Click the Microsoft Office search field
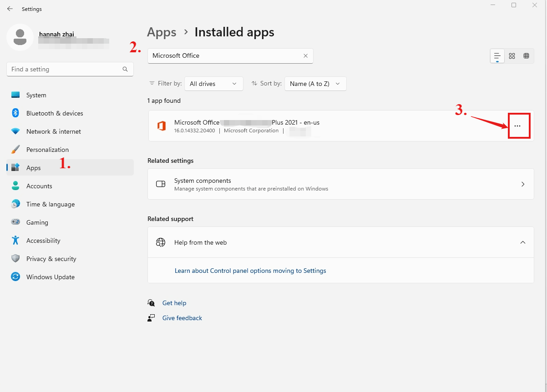 pyautogui.click(x=230, y=56)
